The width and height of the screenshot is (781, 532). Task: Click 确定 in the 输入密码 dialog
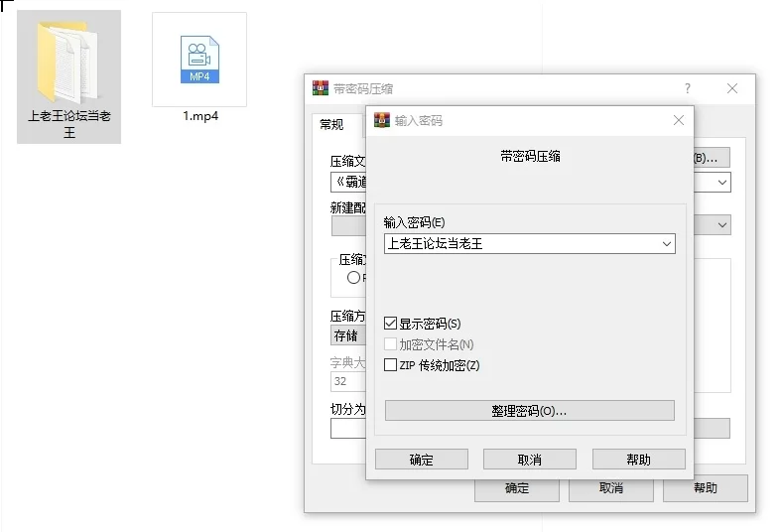[x=422, y=460]
